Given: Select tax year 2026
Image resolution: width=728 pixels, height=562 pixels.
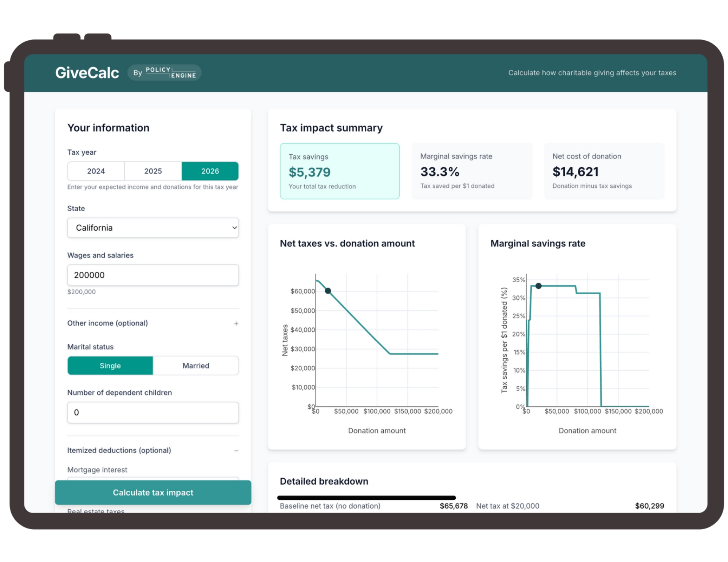Looking at the screenshot, I should (210, 171).
